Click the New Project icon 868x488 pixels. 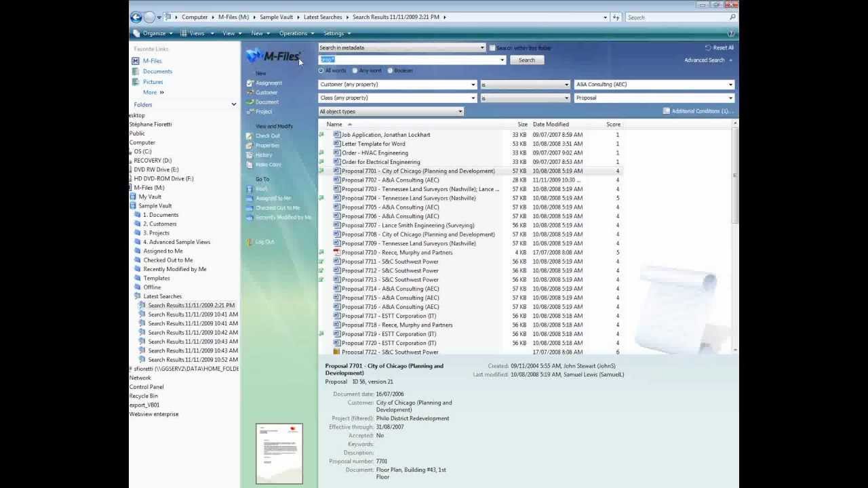point(250,111)
